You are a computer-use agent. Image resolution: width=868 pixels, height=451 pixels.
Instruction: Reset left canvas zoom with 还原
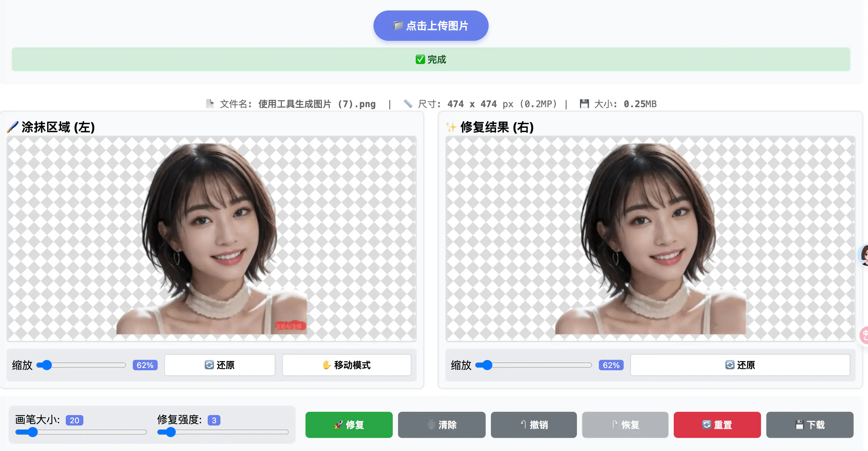(x=220, y=365)
